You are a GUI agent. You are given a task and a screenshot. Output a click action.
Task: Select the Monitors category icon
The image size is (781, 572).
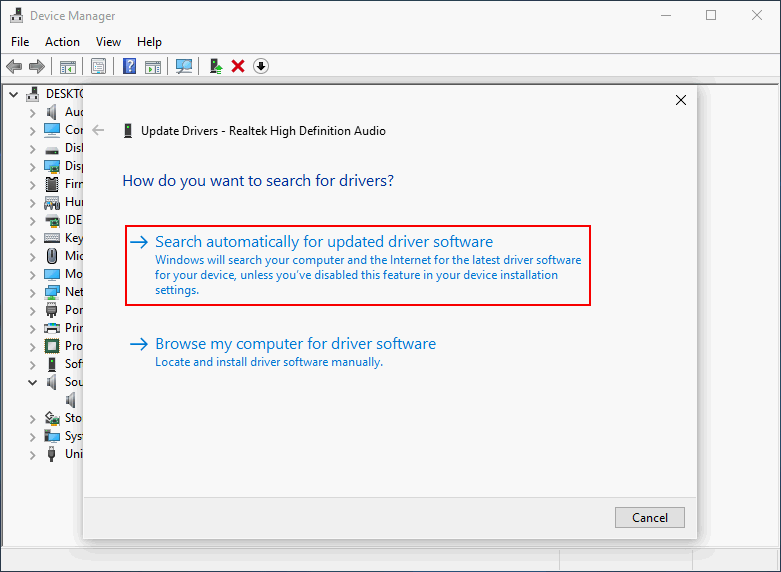[x=52, y=274]
